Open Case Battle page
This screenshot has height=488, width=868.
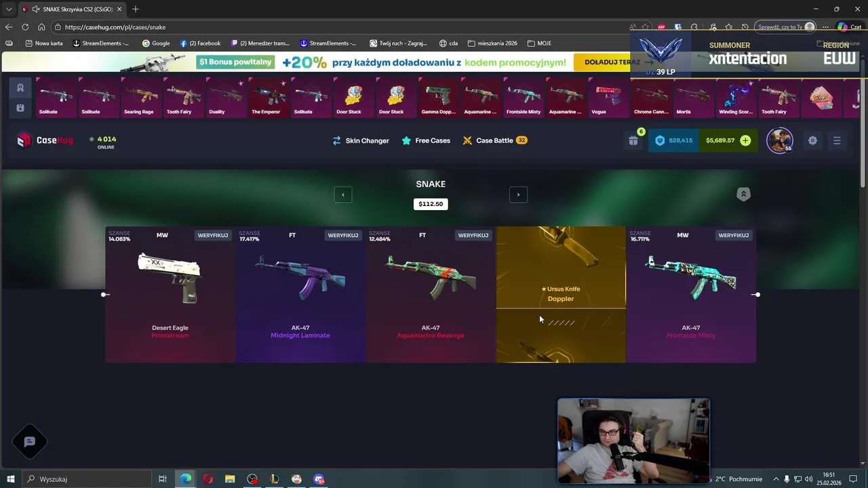[x=495, y=140]
